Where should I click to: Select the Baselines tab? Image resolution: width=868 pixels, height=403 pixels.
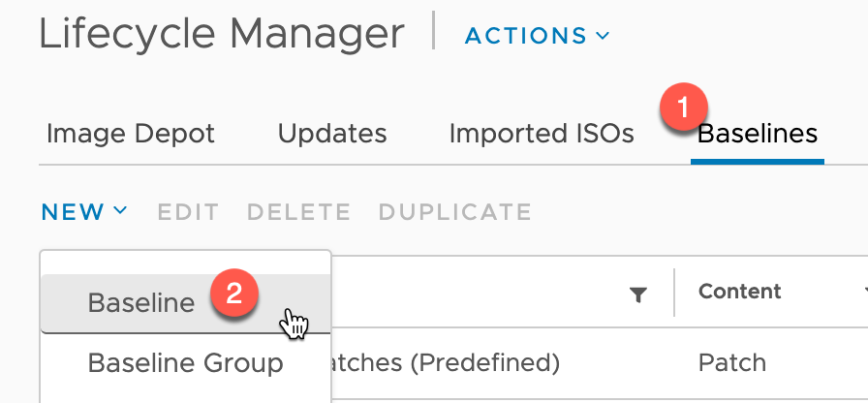[x=758, y=134]
